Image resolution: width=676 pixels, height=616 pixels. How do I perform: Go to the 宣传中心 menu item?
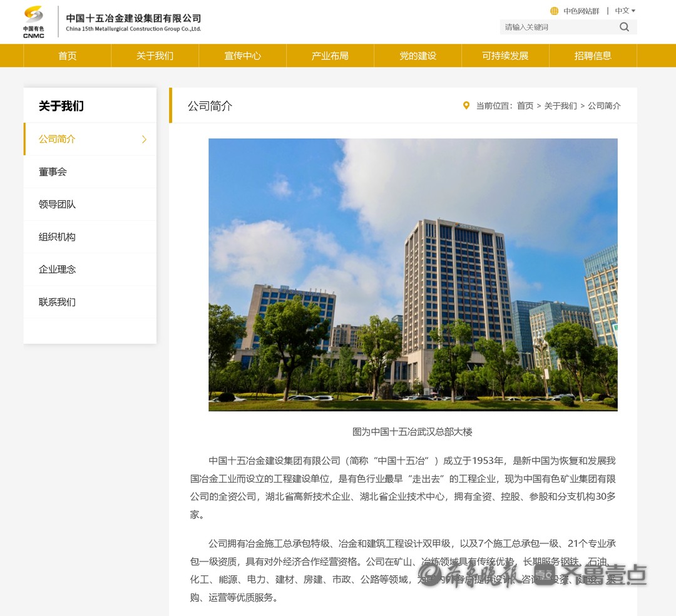point(242,56)
